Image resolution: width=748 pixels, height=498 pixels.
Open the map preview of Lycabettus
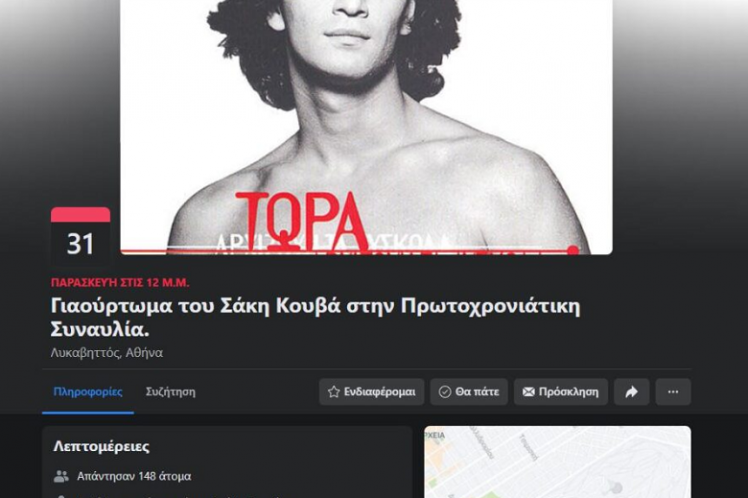(558, 462)
